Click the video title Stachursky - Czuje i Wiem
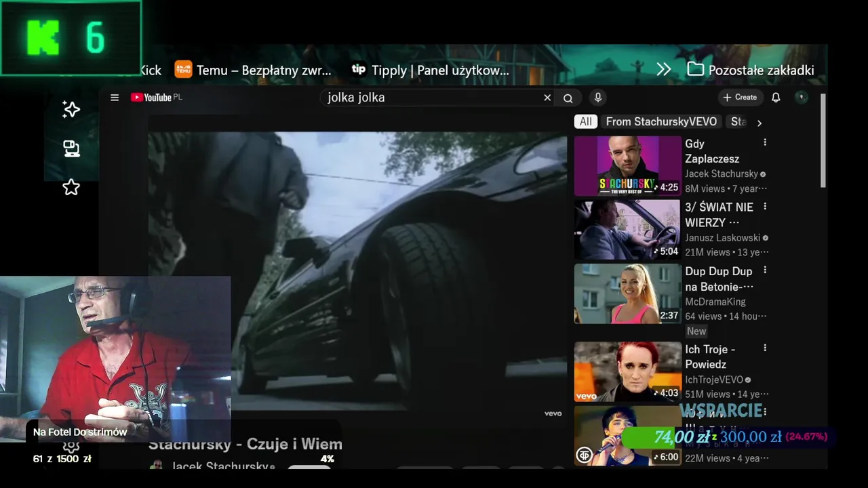 tap(245, 444)
